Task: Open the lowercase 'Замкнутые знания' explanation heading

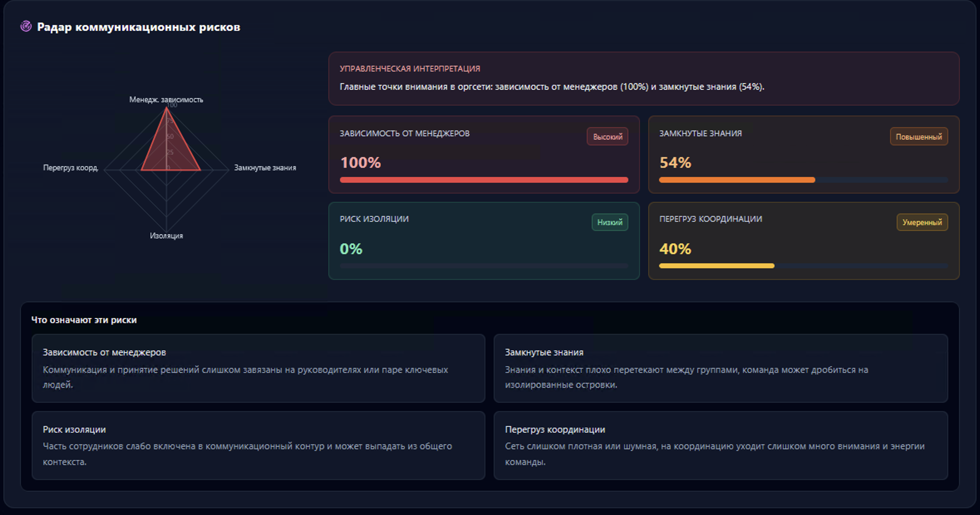Action: [x=544, y=352]
